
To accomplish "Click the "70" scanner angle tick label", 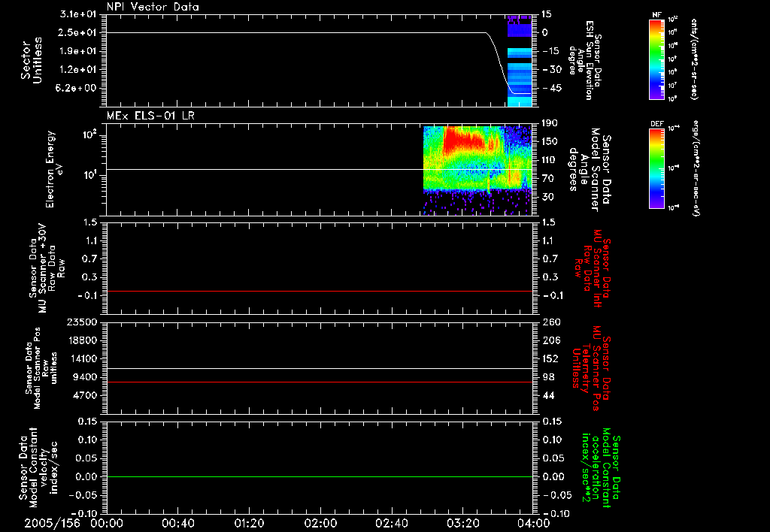I will coord(548,178).
